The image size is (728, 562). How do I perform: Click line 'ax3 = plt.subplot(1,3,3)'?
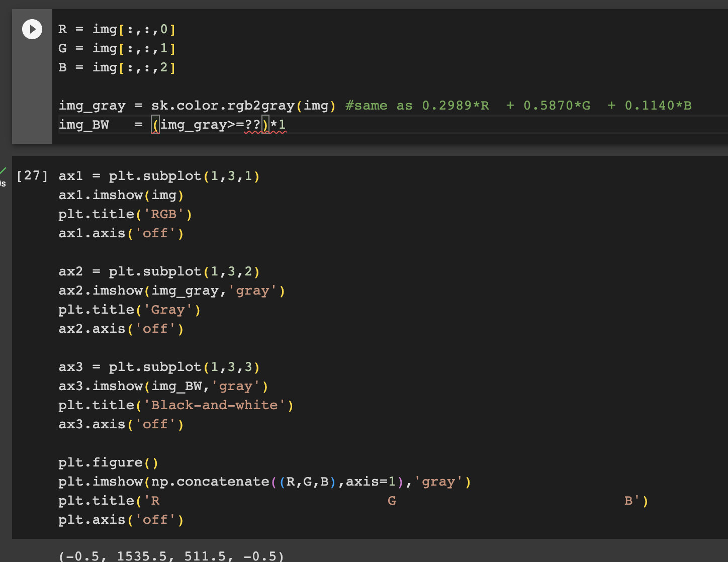[x=159, y=367]
